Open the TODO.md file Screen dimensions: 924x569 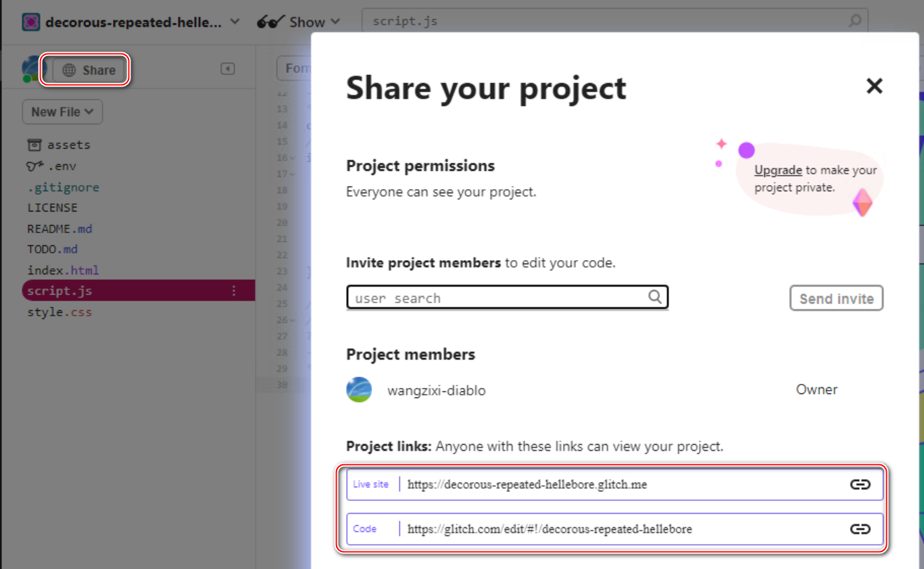click(x=53, y=249)
